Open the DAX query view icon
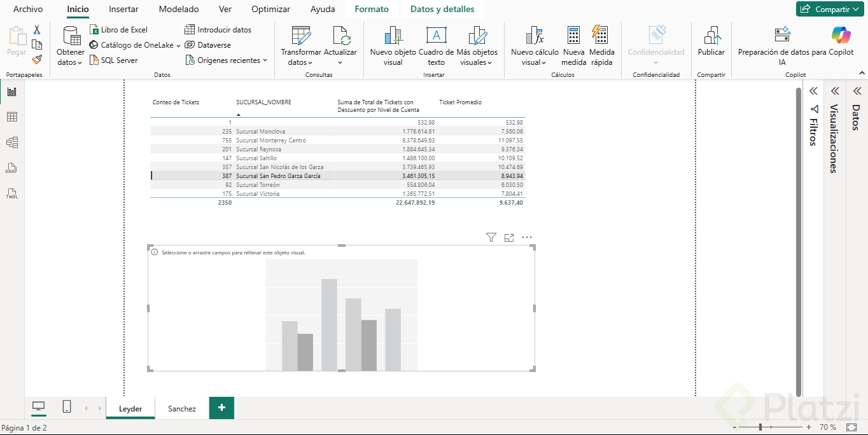This screenshot has height=435, width=868. [11, 168]
